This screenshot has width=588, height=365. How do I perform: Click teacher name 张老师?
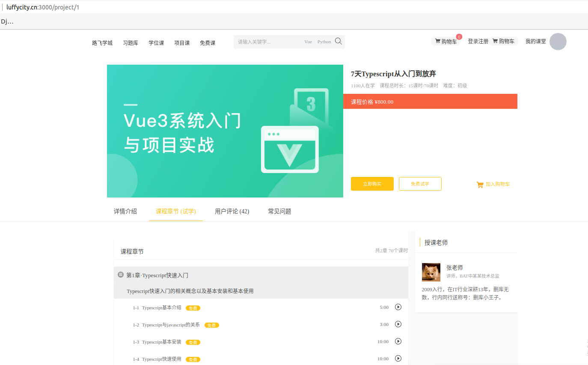point(454,268)
